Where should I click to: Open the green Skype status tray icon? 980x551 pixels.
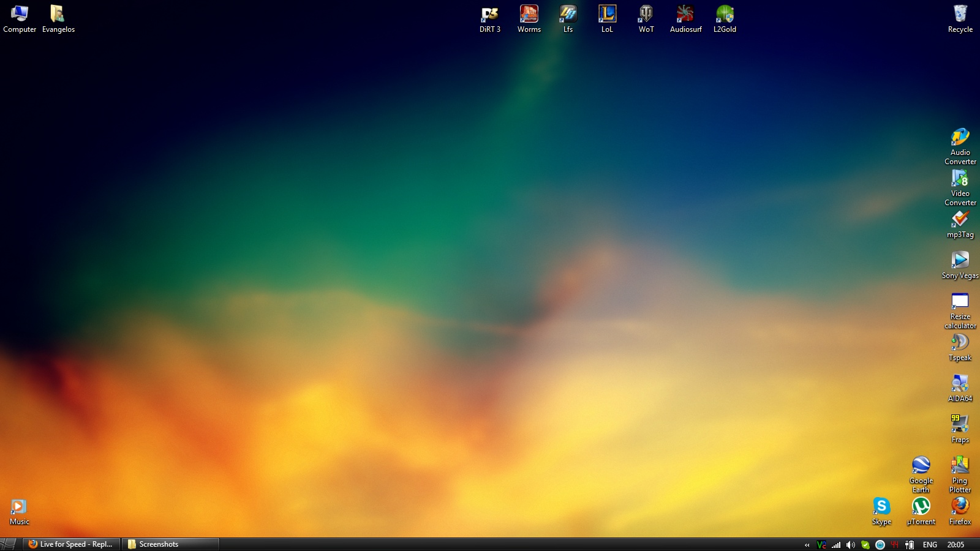(x=865, y=545)
